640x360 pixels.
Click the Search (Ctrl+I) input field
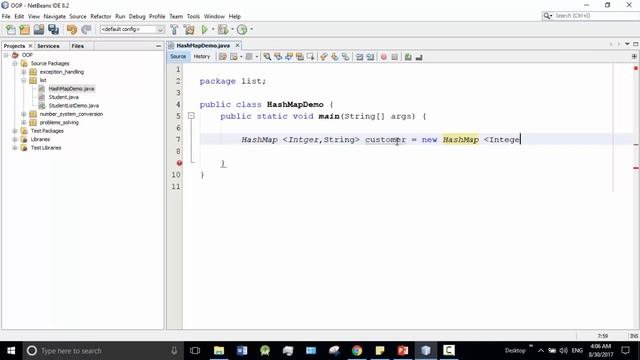[596, 16]
